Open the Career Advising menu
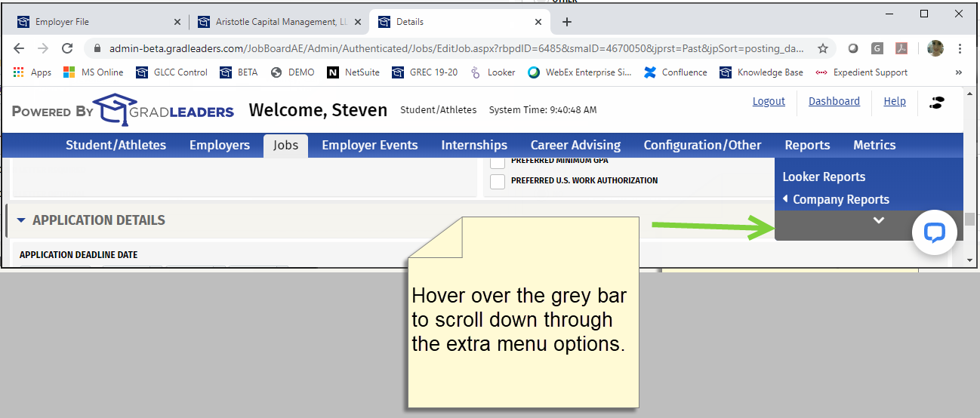Viewport: 980px width, 418px height. (575, 145)
